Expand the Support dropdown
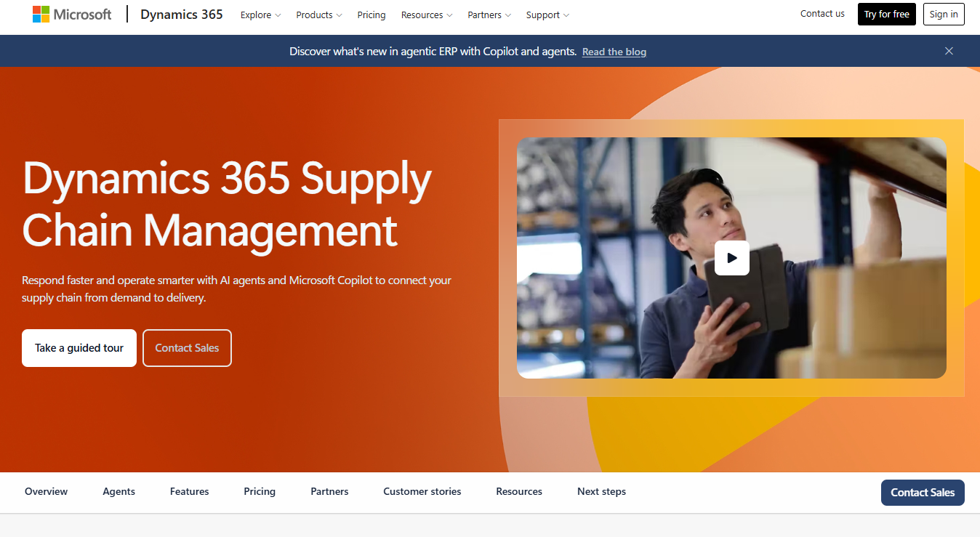980x537 pixels. pyautogui.click(x=547, y=15)
